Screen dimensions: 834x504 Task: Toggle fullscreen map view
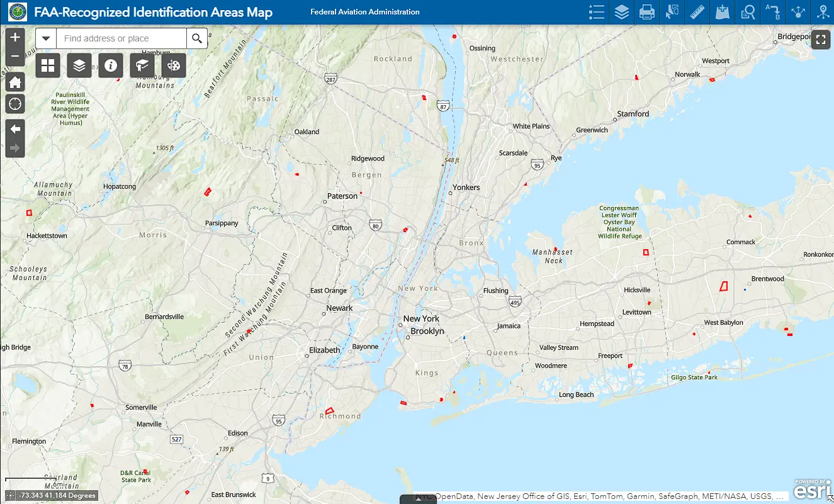click(821, 39)
